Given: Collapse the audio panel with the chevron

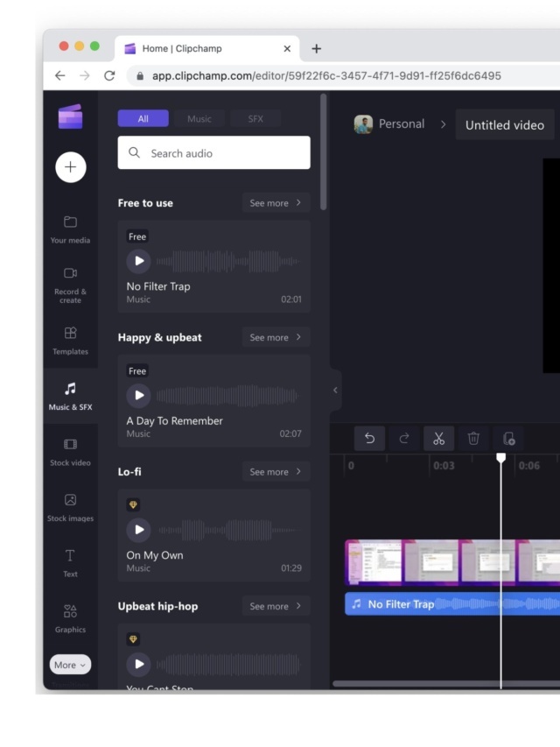Looking at the screenshot, I should [335, 391].
